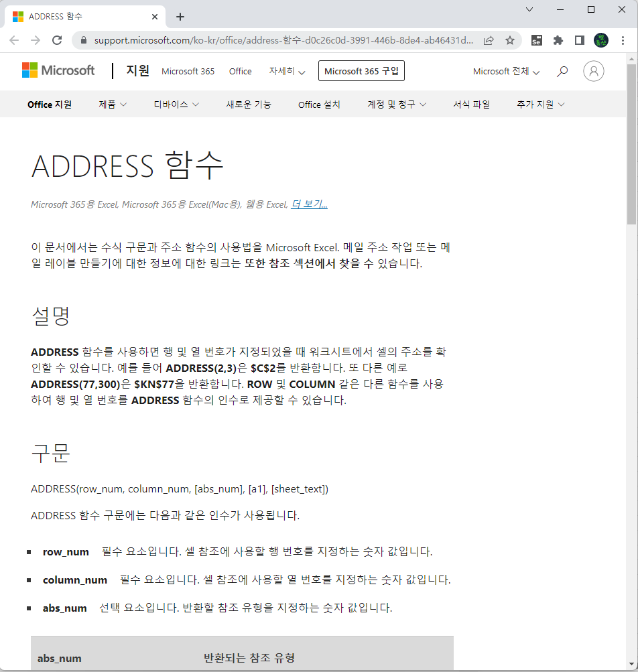Image resolution: width=638 pixels, height=672 pixels.
Task: Click the Microsoft logo
Action: tap(58, 70)
